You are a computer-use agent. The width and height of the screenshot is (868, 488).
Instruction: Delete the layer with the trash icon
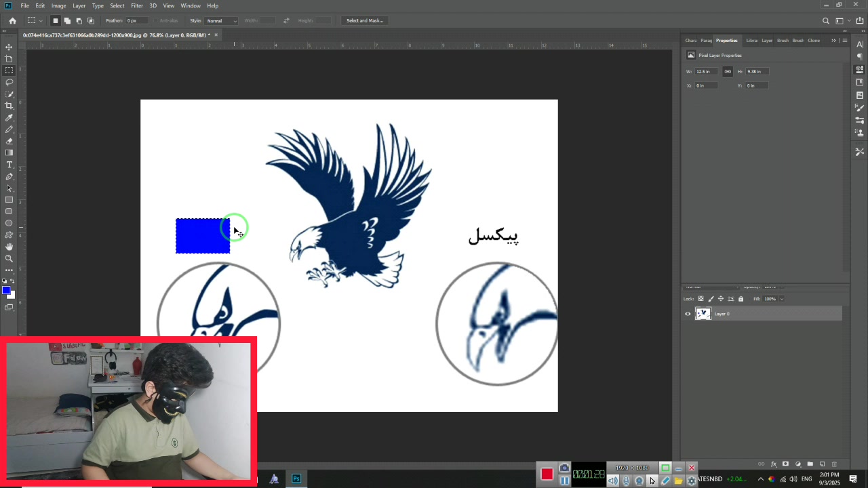(834, 464)
